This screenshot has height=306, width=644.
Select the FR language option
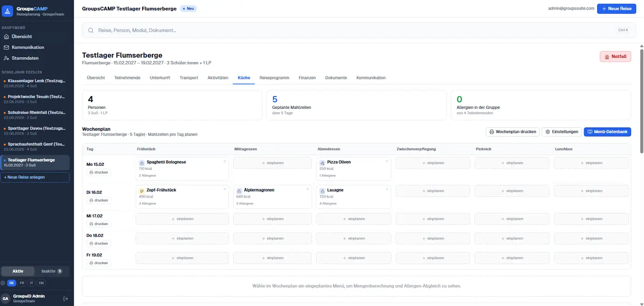coord(22,283)
